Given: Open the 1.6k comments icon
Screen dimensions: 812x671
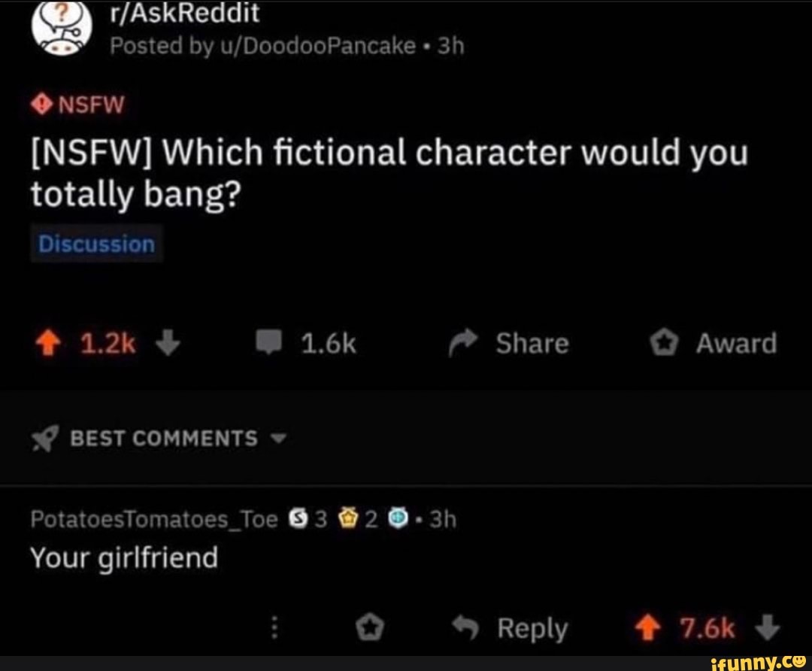Looking at the screenshot, I should [268, 342].
